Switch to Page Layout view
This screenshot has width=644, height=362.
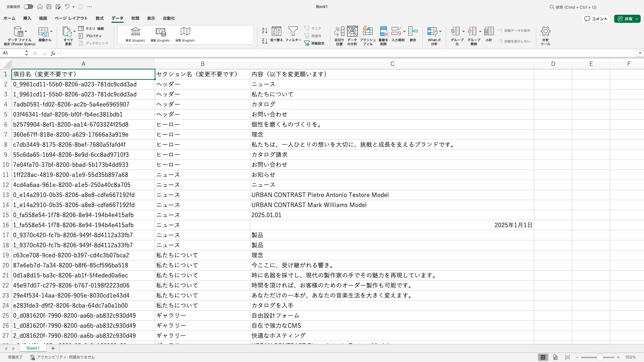(x=555, y=357)
